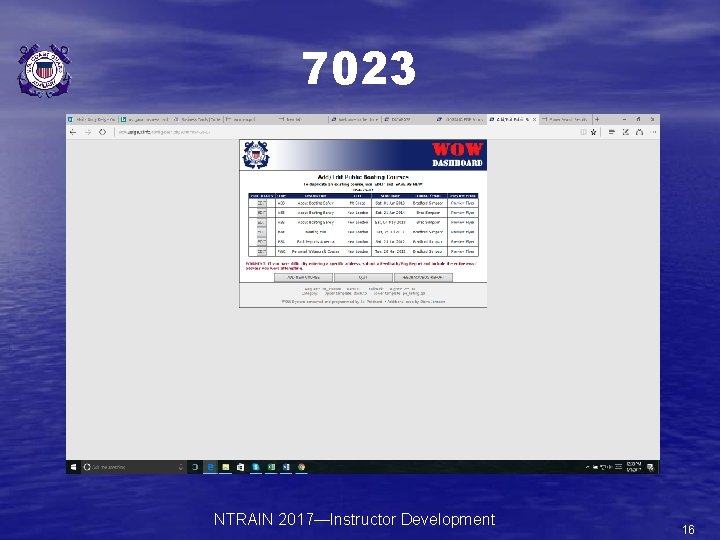
Task: Open Word from the taskbar
Action: pyautogui.click(x=287, y=467)
